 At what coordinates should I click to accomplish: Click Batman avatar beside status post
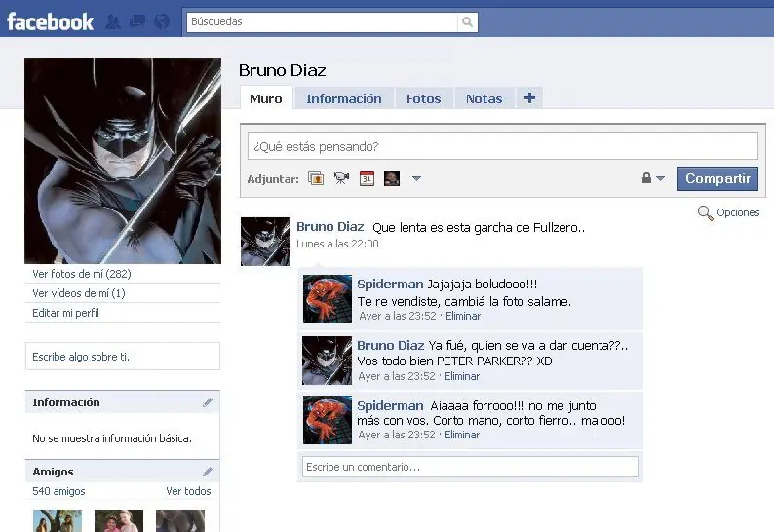(x=265, y=242)
